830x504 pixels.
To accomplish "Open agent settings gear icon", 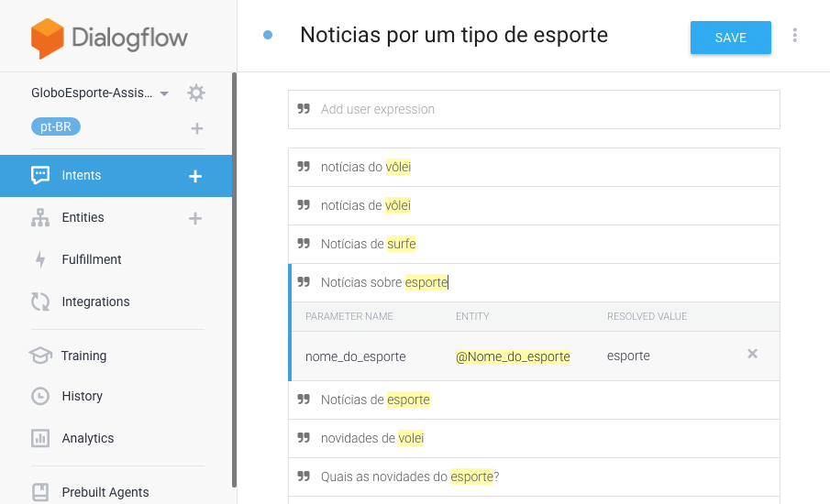I will pyautogui.click(x=196, y=93).
